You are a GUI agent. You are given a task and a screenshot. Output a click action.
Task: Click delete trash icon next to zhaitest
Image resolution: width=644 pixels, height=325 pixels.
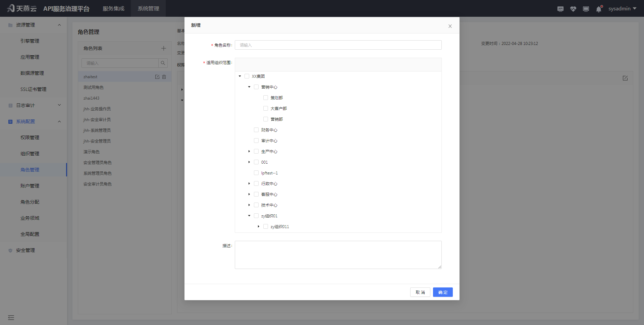164,77
